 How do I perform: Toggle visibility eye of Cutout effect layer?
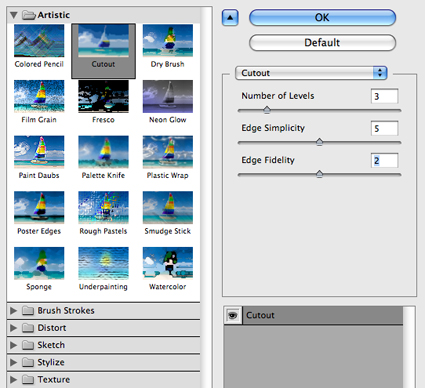tap(233, 315)
